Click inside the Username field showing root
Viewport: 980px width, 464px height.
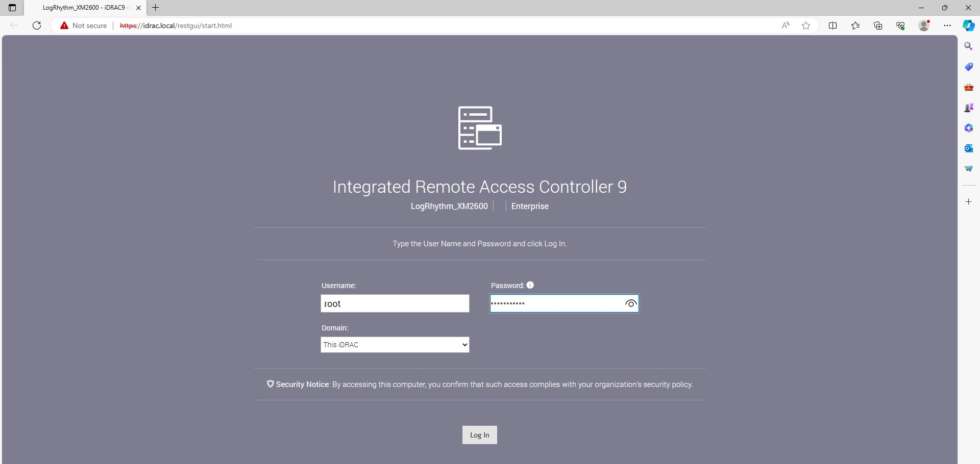click(x=395, y=303)
